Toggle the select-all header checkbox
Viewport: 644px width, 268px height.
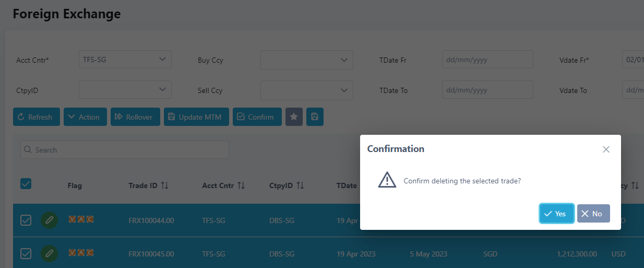click(26, 183)
